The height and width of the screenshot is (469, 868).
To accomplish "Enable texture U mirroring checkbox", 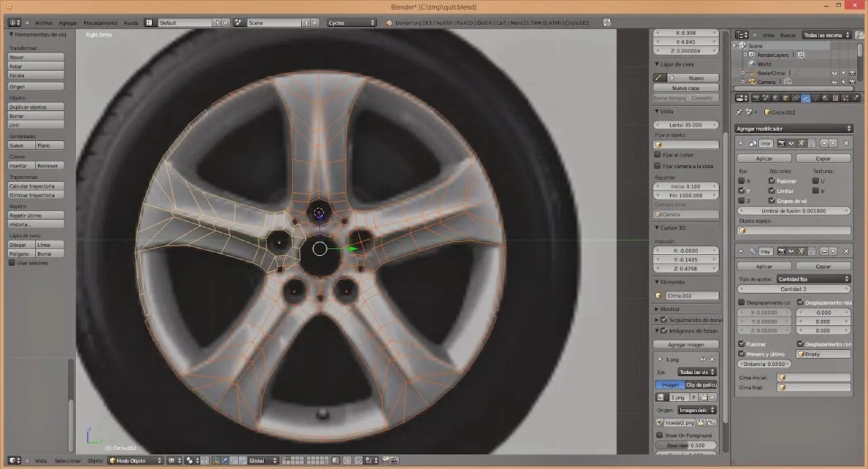I will [815, 181].
